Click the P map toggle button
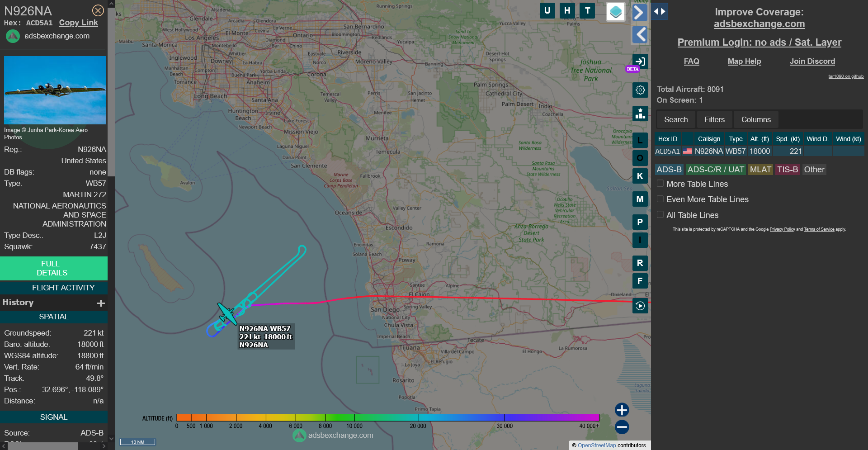This screenshot has height=450, width=868. 640,222
